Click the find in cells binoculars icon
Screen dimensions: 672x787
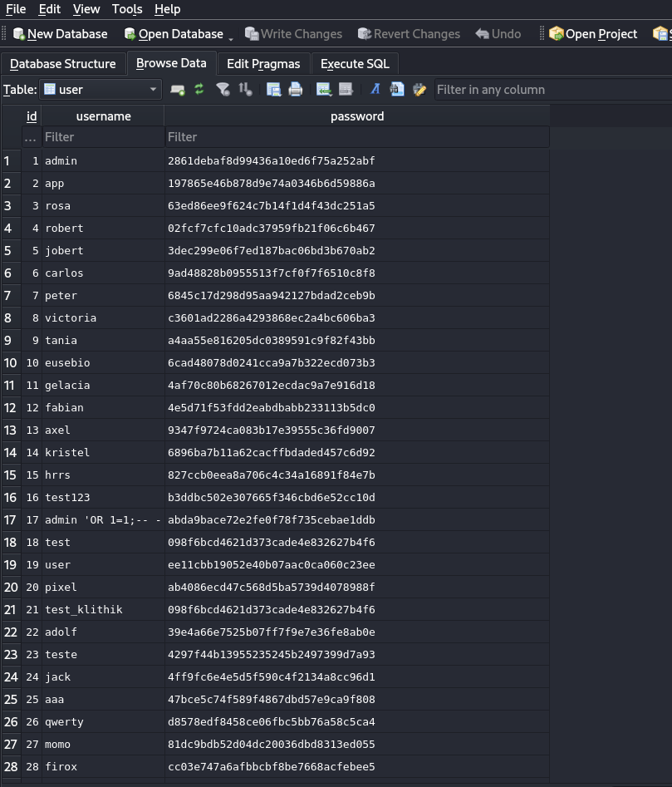pyautogui.click(x=397, y=90)
